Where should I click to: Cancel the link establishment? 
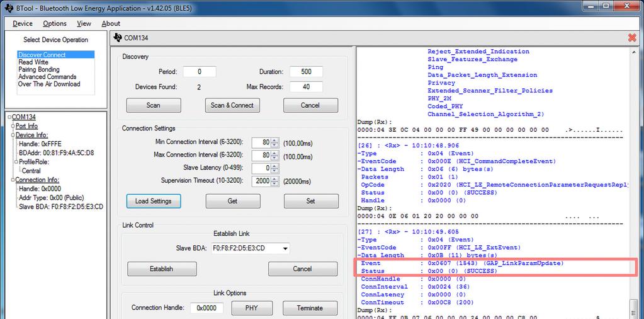tap(303, 269)
